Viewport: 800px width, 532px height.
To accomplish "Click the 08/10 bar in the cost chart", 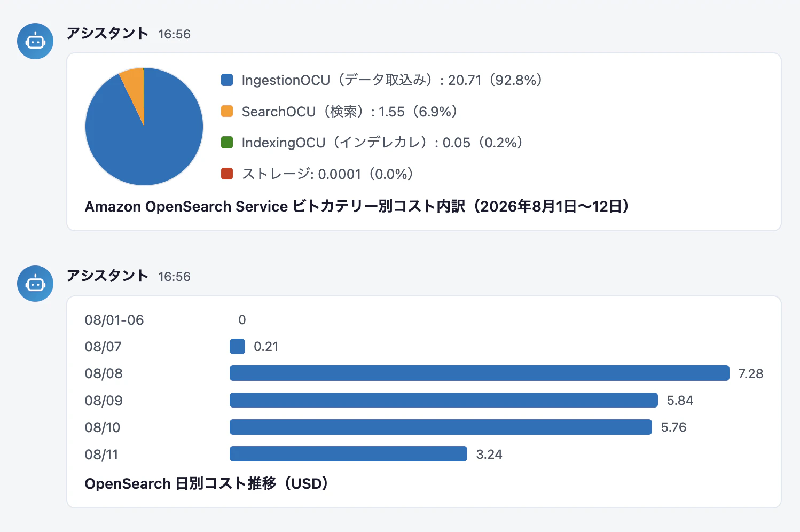I will click(x=441, y=427).
